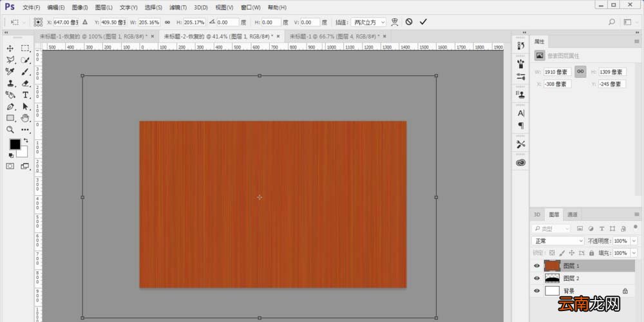Screen dimensions: 644x322
Task: Select the Move tool
Action: point(10,48)
